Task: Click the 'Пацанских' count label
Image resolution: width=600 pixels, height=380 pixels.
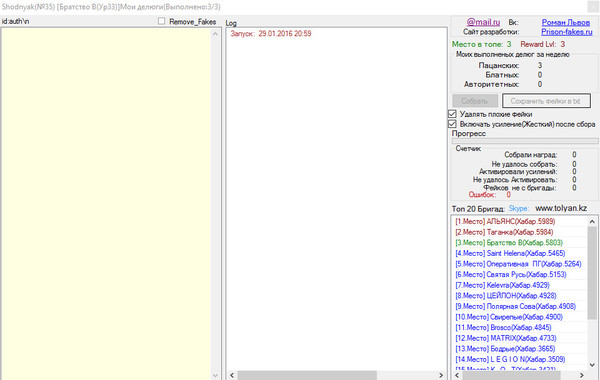Action: (x=499, y=66)
